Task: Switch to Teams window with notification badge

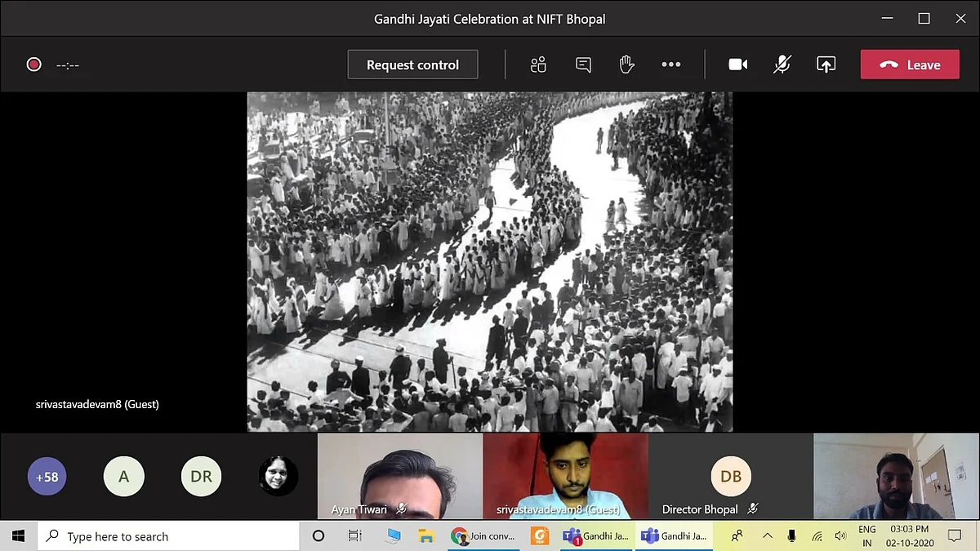Action: click(x=595, y=536)
